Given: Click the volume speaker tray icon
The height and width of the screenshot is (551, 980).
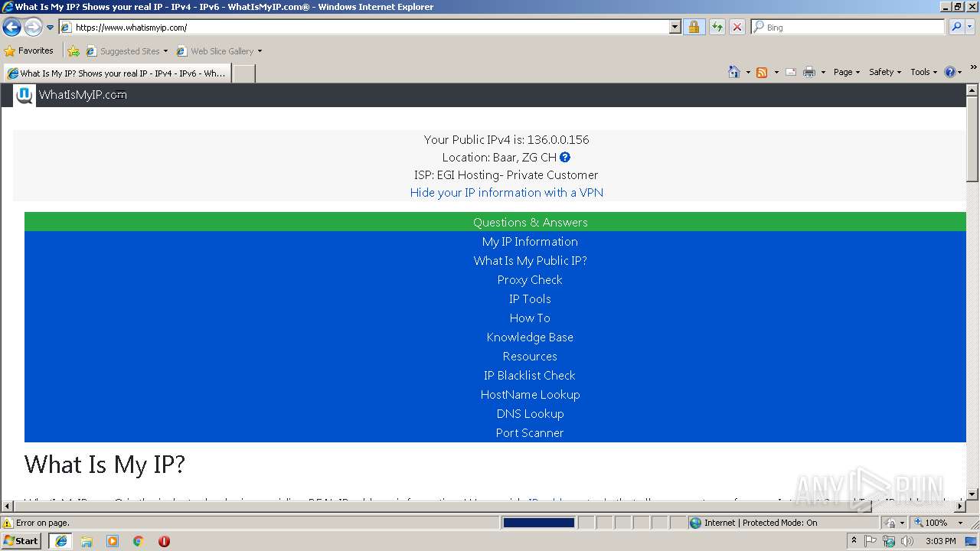Looking at the screenshot, I should tap(907, 541).
